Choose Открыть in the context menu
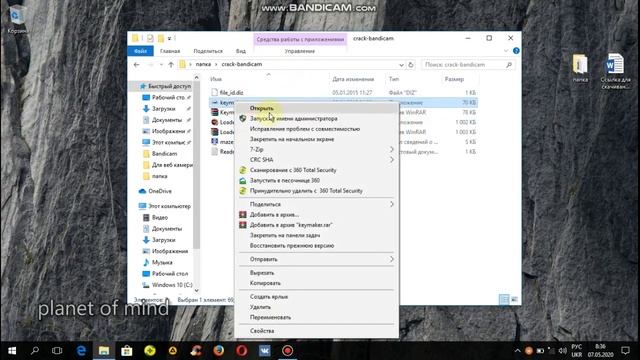 point(262,108)
